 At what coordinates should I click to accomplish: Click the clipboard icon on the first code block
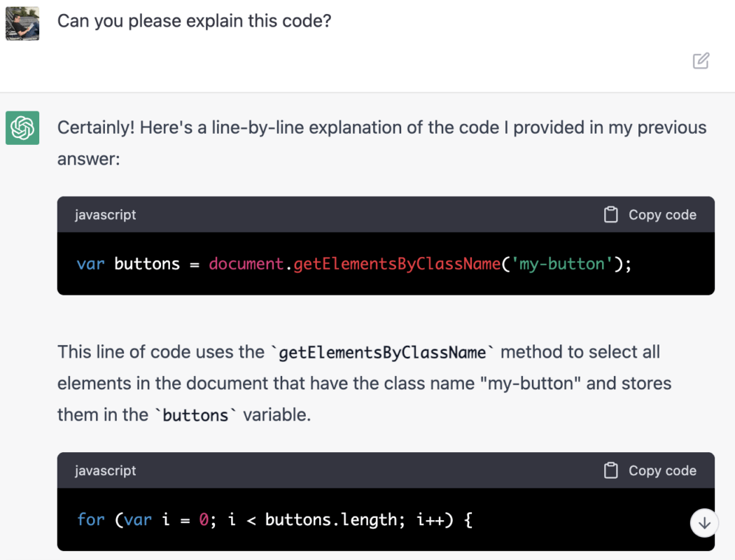pos(610,214)
